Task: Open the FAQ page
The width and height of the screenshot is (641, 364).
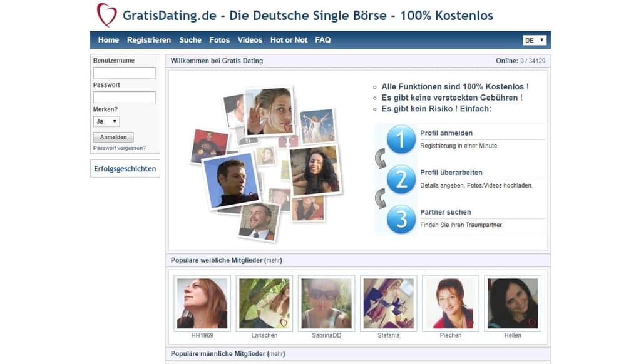Action: pos(322,40)
